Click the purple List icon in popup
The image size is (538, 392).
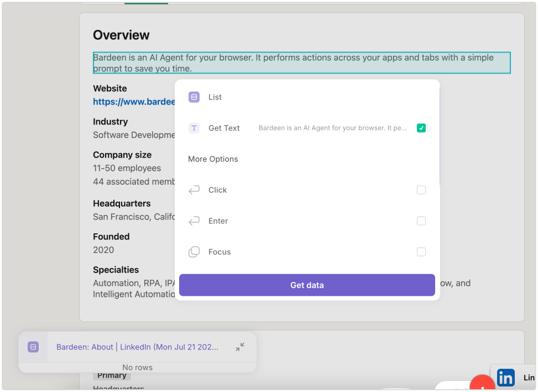(x=194, y=97)
